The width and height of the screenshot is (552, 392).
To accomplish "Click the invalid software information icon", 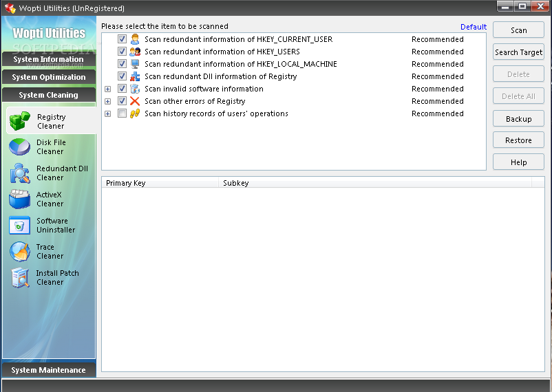I will 135,89.
